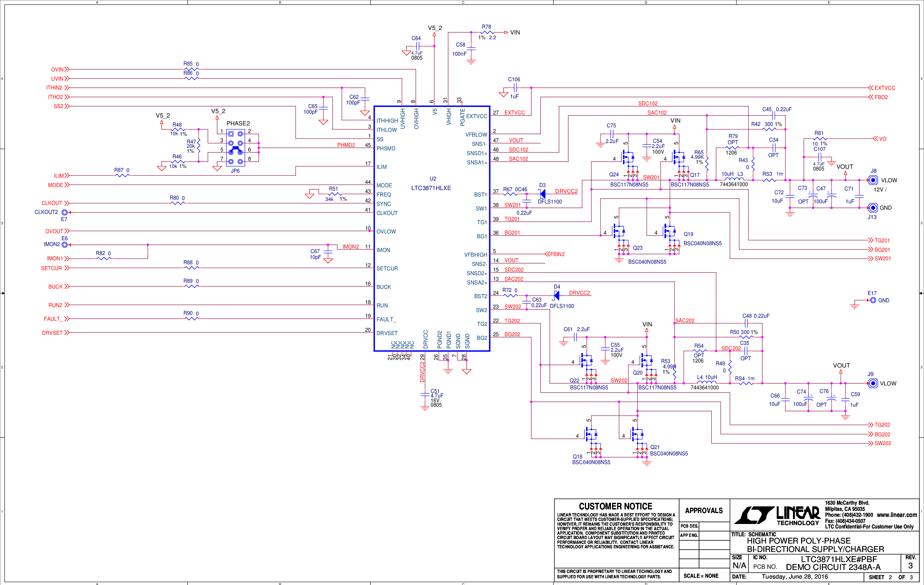Select the JP6 PHASE2 jumper header
Image resolution: width=924 pixels, height=585 pixels.
pos(235,148)
